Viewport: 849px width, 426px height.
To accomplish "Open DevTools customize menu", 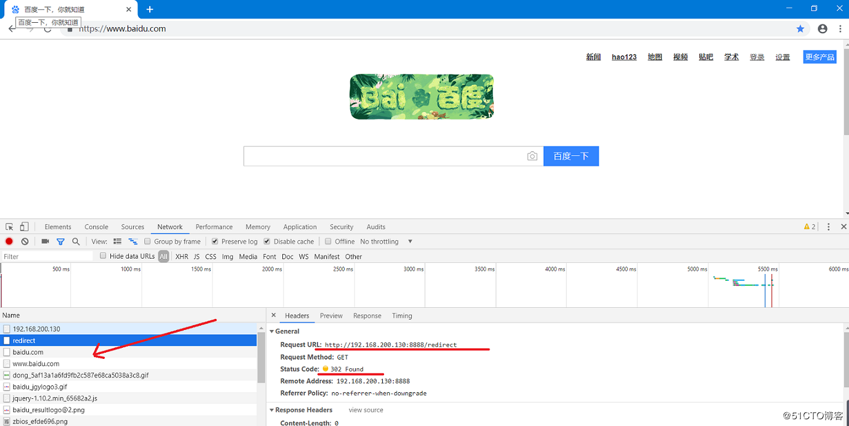I will 828,227.
